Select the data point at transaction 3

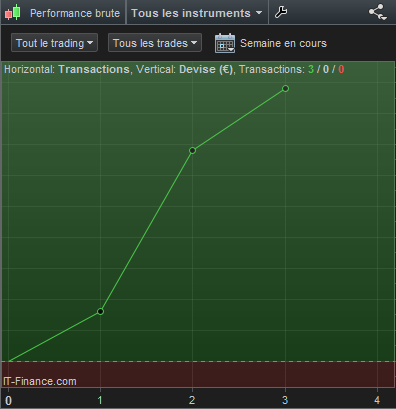[285, 88]
